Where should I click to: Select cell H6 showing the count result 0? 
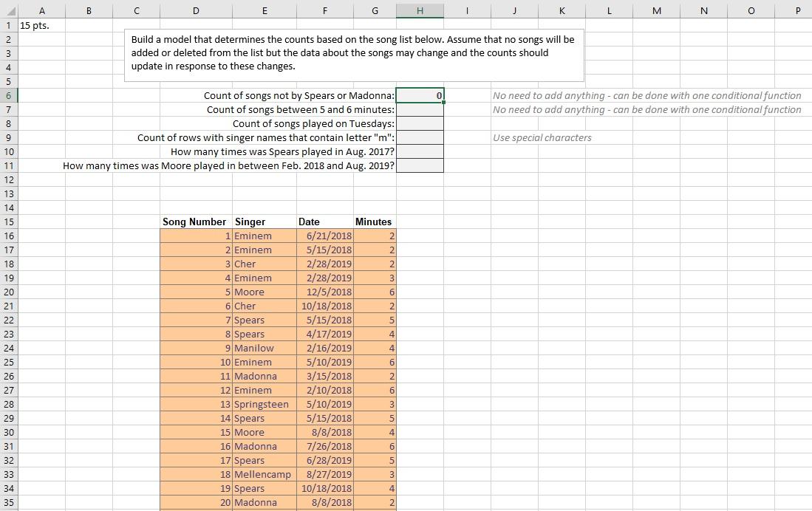[420, 95]
